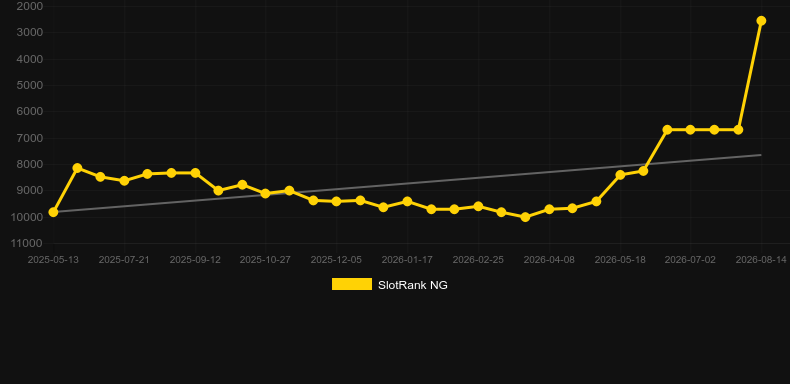This screenshot has width=790, height=384.
Task: Click the x-axis label 2025-05-13
Action: click(x=53, y=260)
